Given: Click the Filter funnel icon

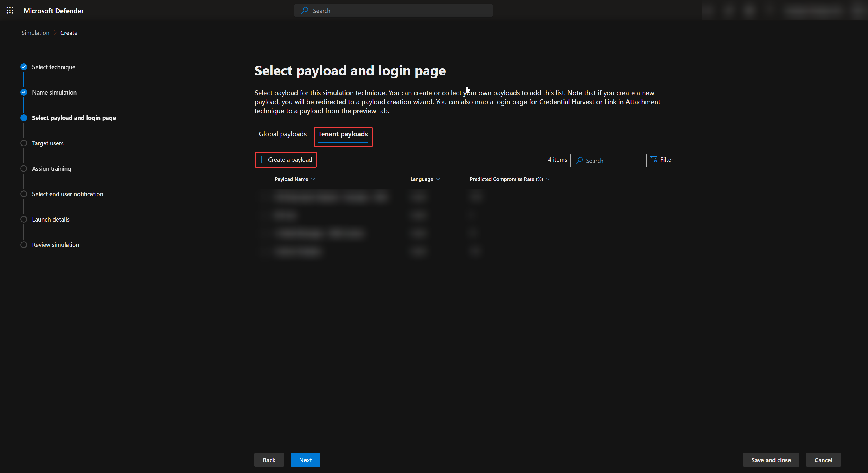Looking at the screenshot, I should 654,159.
